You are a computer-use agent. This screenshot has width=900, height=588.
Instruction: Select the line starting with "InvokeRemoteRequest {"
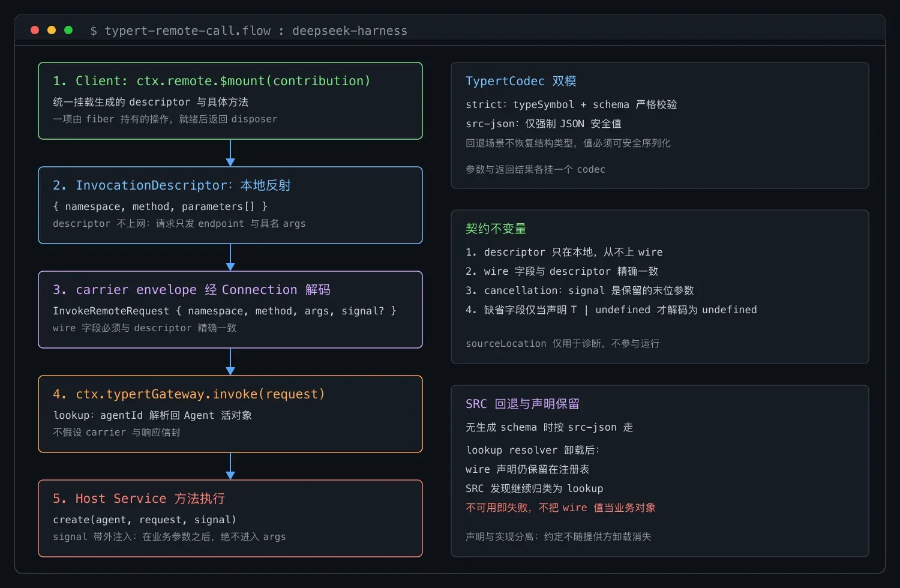(x=225, y=311)
